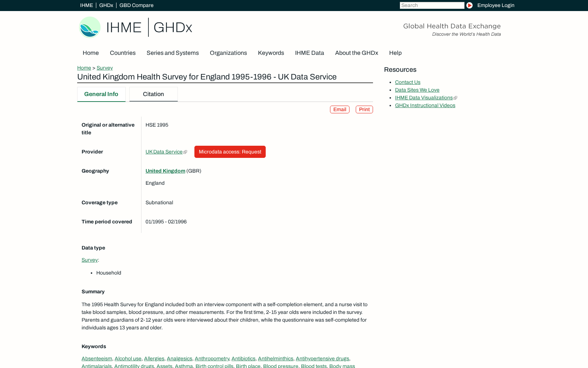
Task: Focus the Search input field
Action: pyautogui.click(x=432, y=5)
